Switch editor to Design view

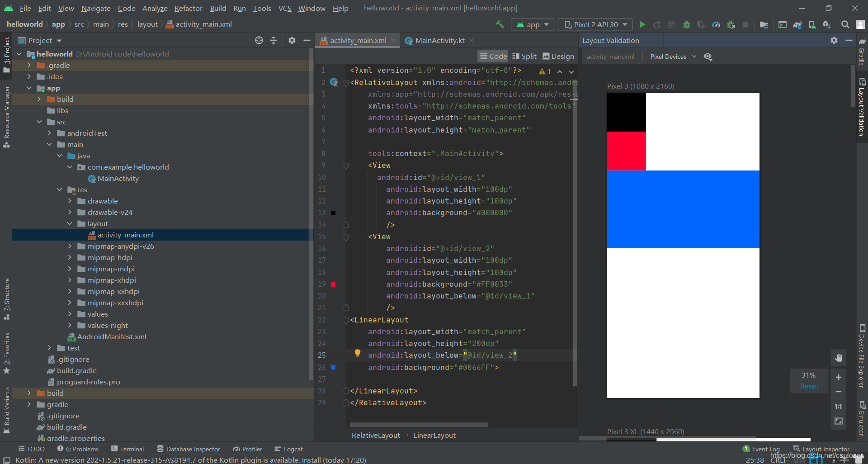(558, 56)
